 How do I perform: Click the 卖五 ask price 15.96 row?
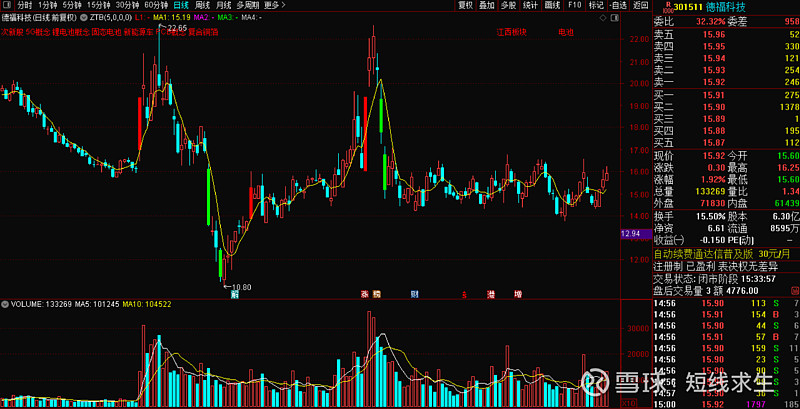tap(726, 35)
